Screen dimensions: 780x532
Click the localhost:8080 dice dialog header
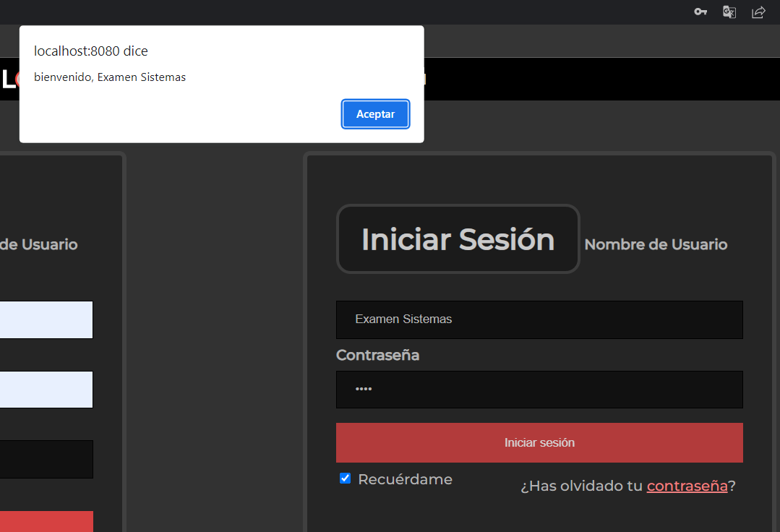coord(90,51)
